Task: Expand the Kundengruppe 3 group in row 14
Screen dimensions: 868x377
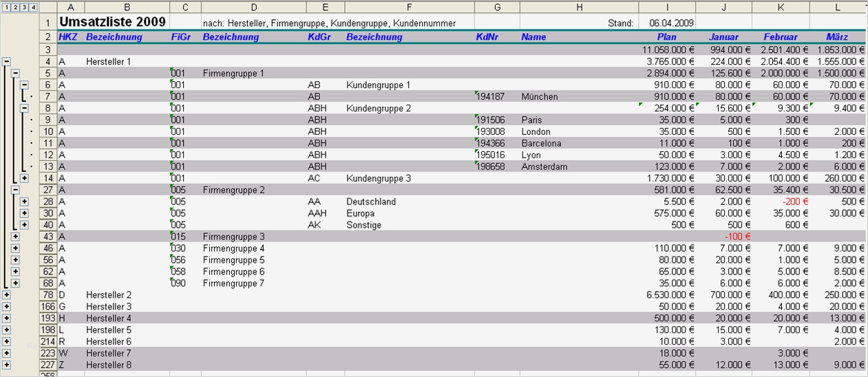Action: click(24, 178)
